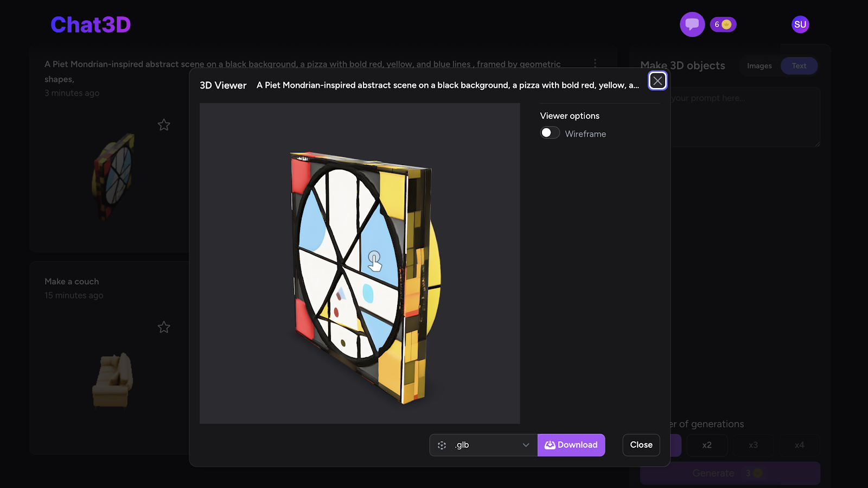Screen dimensions: 868x488
Task: Open the .glb file format dropdown
Action: [x=483, y=445]
